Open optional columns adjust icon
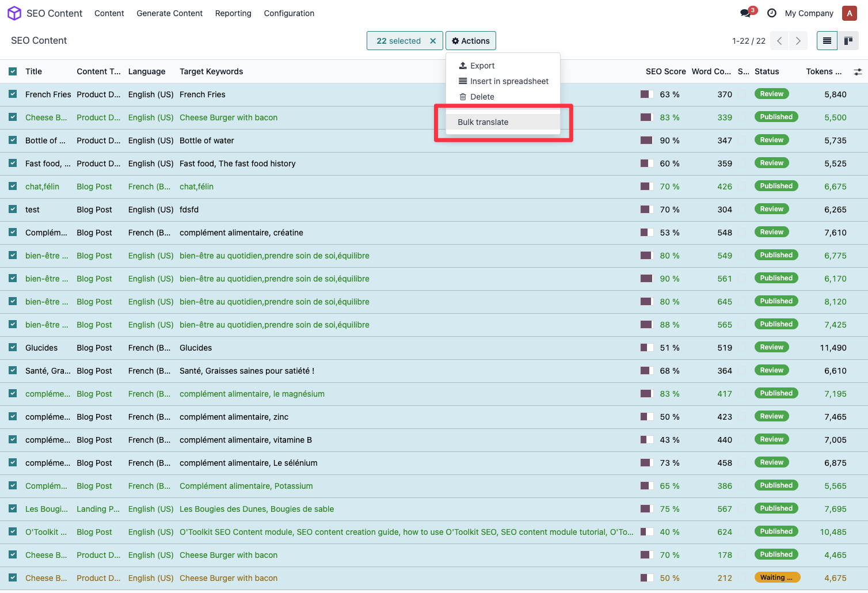This screenshot has height=593, width=868. click(x=858, y=72)
